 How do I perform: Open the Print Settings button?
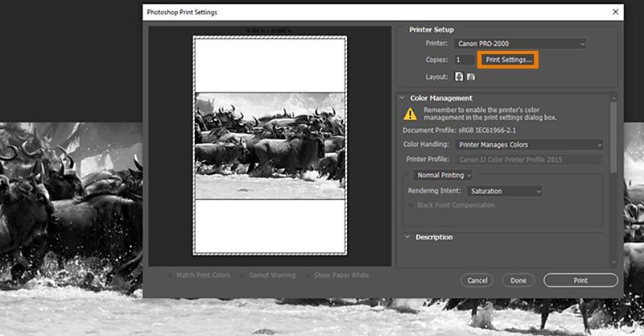(x=509, y=60)
